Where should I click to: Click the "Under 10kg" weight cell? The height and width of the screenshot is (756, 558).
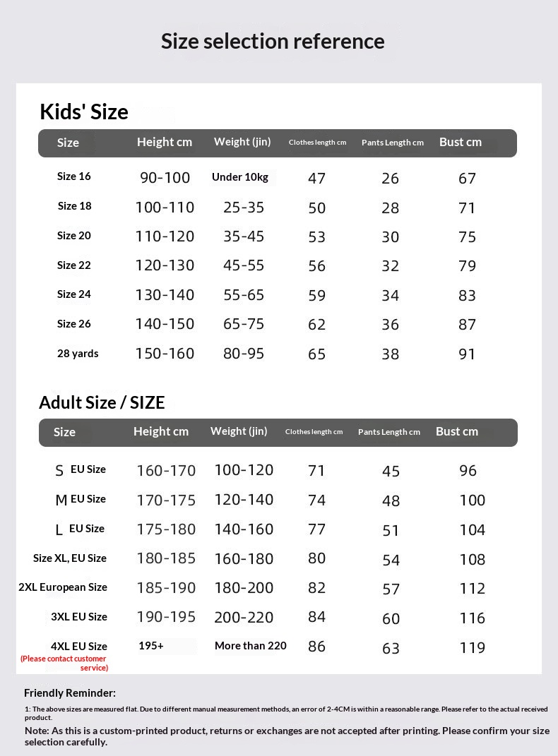click(240, 177)
